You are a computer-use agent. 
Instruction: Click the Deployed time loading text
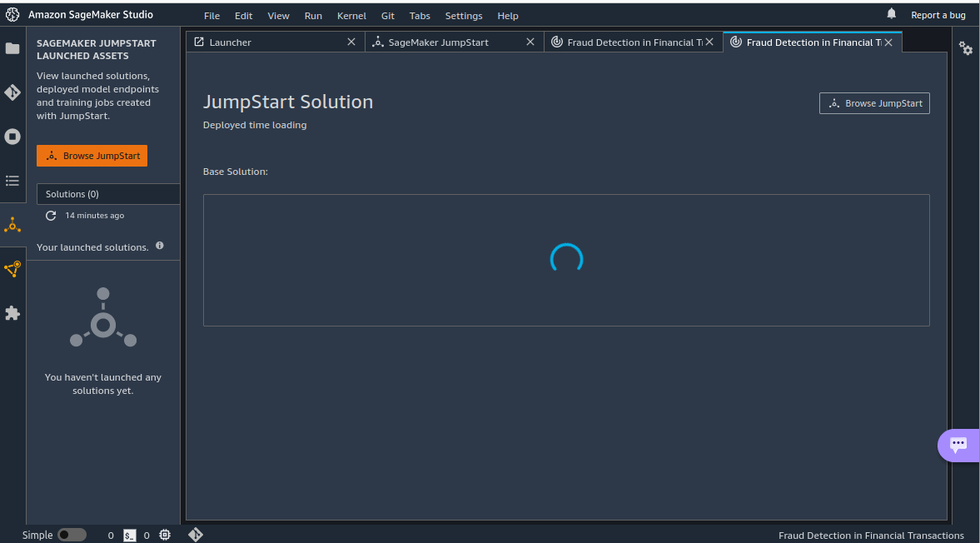(x=255, y=125)
